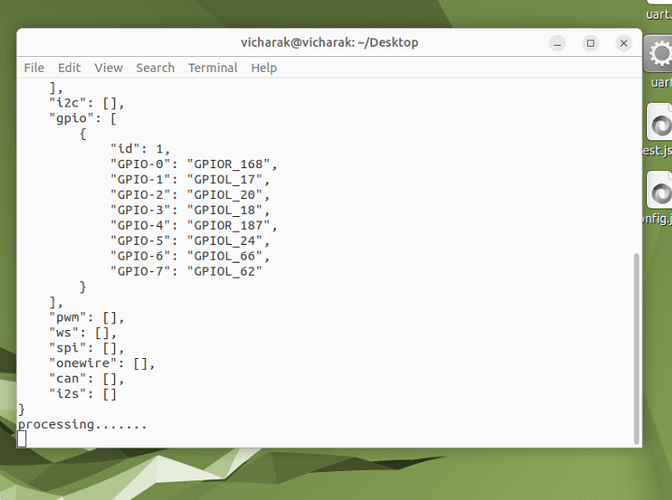Click the terminal cursor below processing line
Viewport: 672px width, 500px height.
pyautogui.click(x=22, y=438)
